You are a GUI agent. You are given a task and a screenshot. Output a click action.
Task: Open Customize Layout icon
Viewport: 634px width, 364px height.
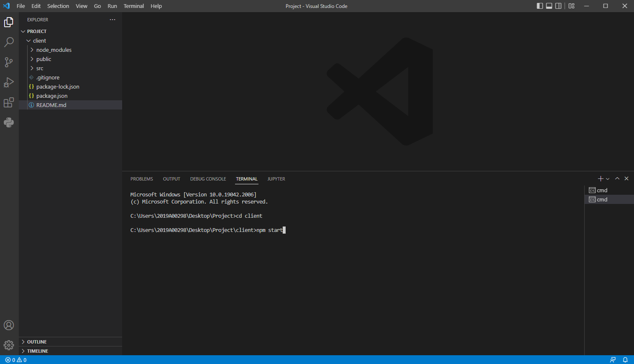click(x=572, y=6)
